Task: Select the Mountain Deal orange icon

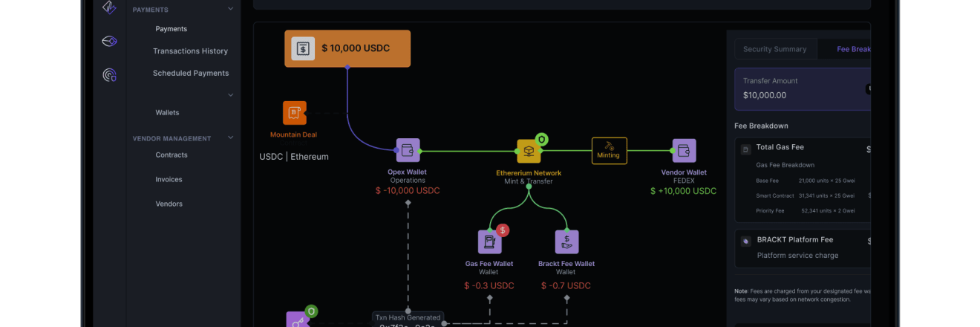Action: point(294,113)
